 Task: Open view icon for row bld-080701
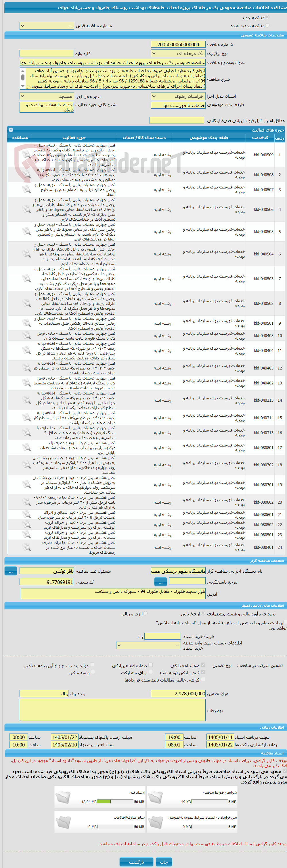click(26, 484)
